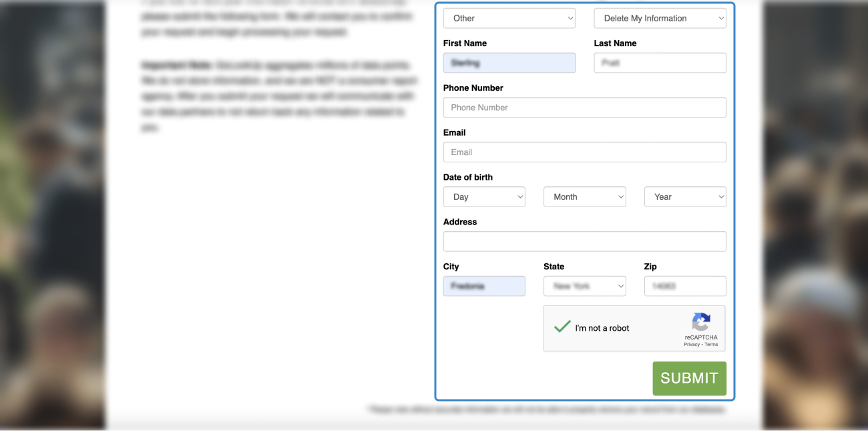868x431 pixels.
Task: Expand the Month dropdown
Action: click(584, 197)
